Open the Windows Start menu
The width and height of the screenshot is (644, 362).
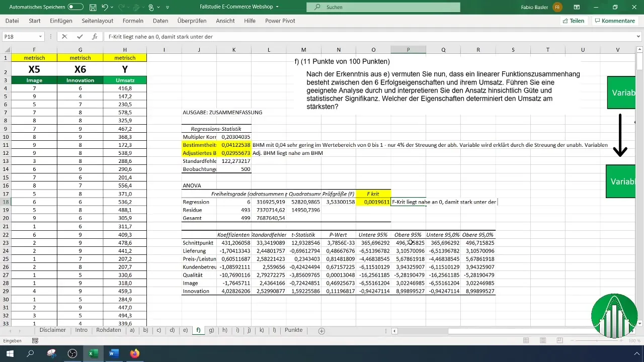pyautogui.click(x=10, y=353)
